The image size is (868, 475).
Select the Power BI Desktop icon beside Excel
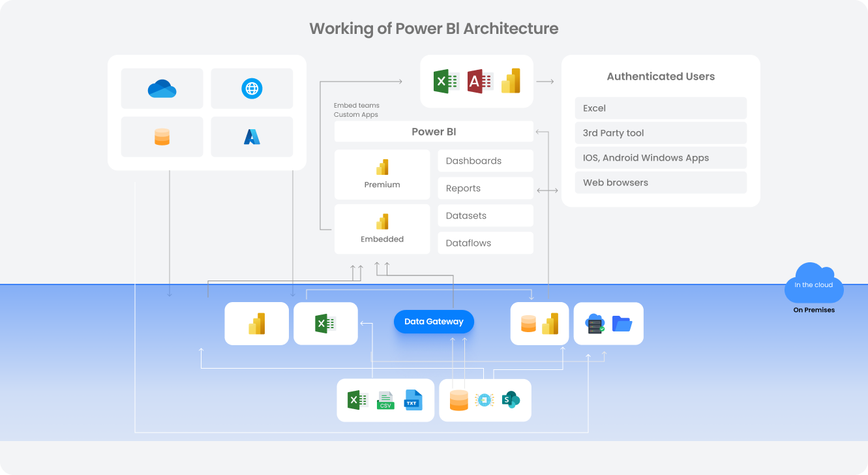[x=256, y=323]
